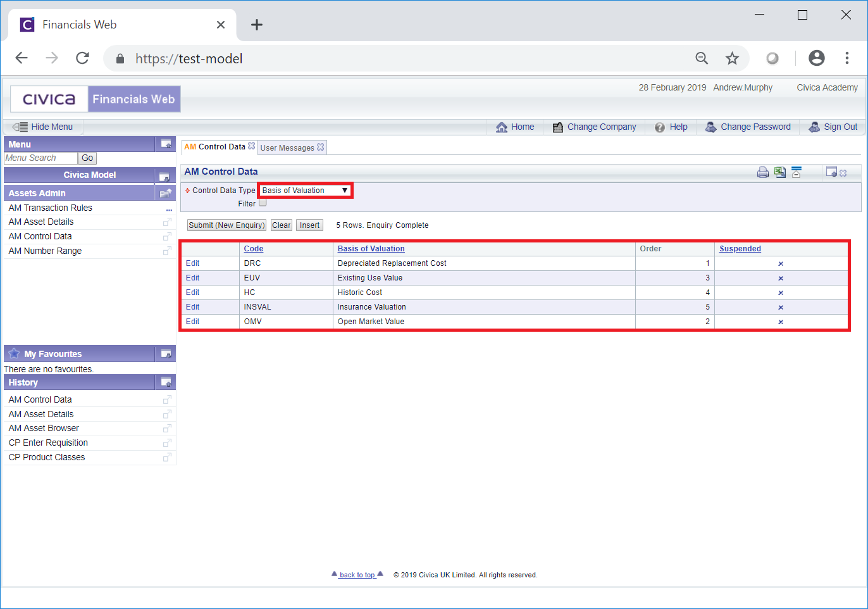This screenshot has width=868, height=609.
Task: Click the Submit (New Enquiry) button
Action: coord(226,225)
